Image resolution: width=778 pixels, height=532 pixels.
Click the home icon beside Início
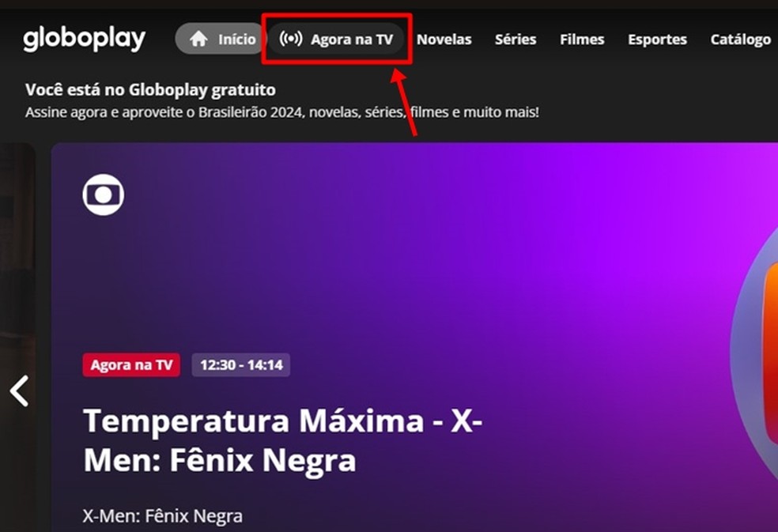tap(198, 39)
